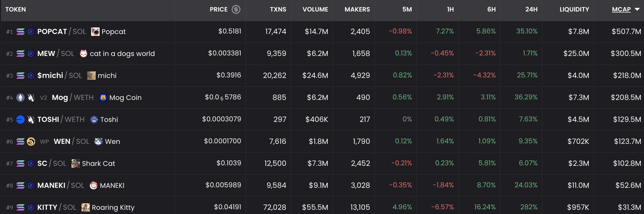Viewport: 644px width, 214px height.
Task: Sort by LIQUIDITY column header
Action: tap(574, 9)
